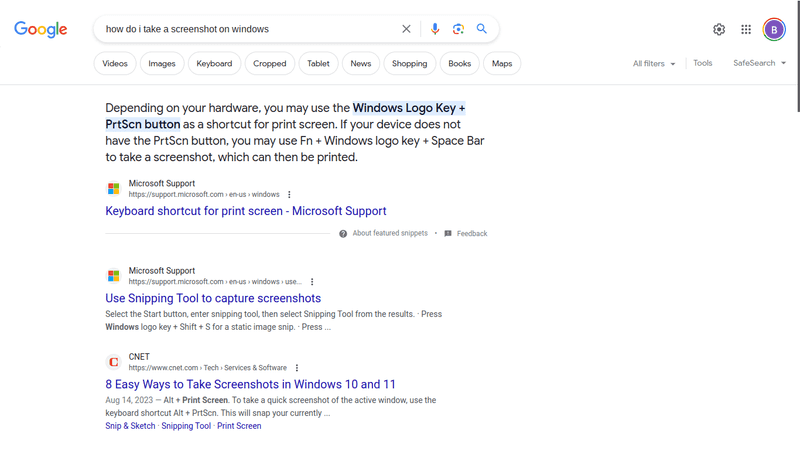This screenshot has width=800, height=450.
Task: Open the account avatar labeled B
Action: 774,30
